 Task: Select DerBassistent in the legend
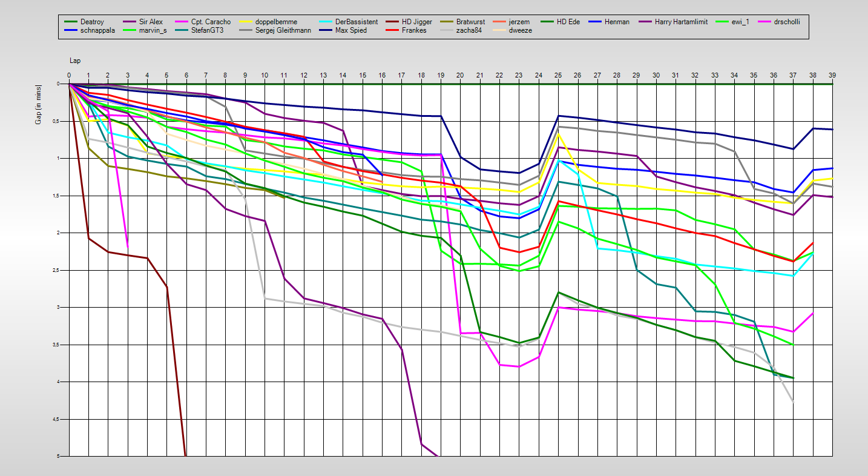point(357,22)
